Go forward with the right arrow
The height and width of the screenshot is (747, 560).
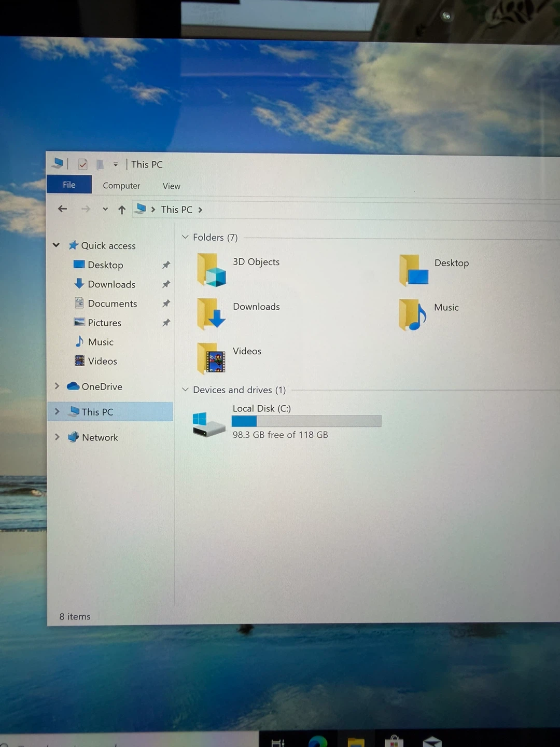point(86,209)
